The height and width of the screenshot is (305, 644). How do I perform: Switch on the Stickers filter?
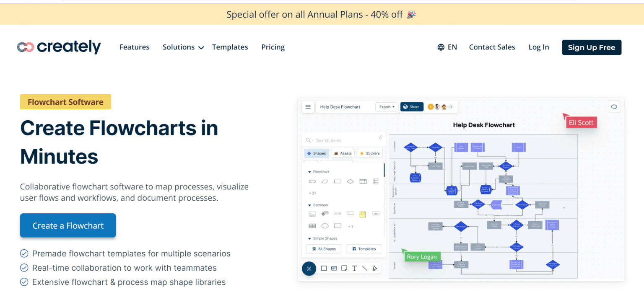click(369, 153)
